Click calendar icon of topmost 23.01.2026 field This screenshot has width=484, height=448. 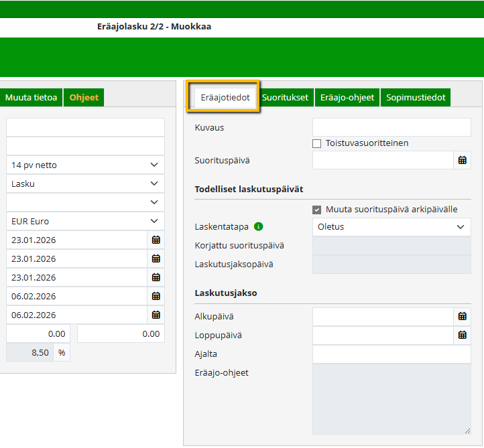[x=156, y=240]
